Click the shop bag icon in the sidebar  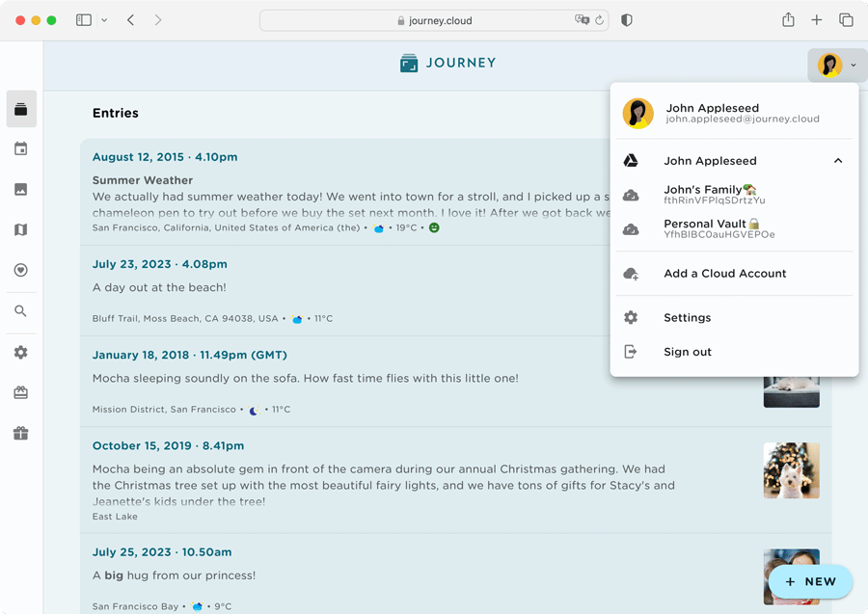[20, 392]
